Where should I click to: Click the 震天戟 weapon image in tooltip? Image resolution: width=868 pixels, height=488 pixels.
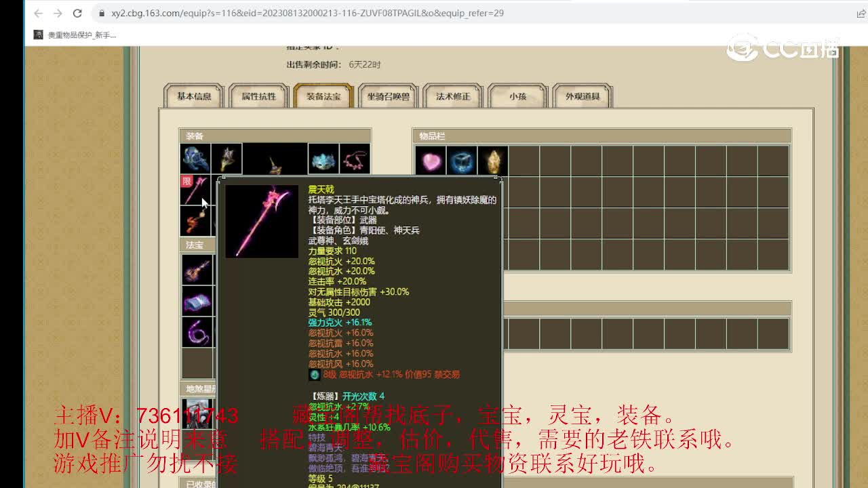pyautogui.click(x=262, y=222)
